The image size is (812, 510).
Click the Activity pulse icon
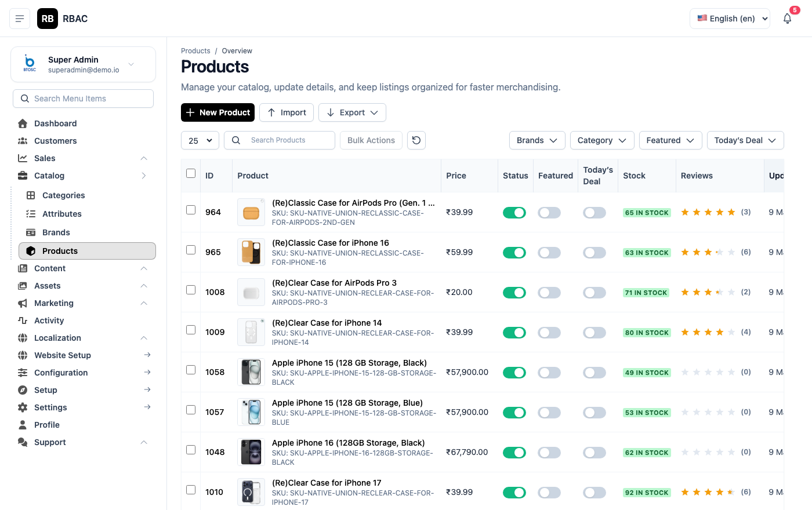pyautogui.click(x=23, y=320)
